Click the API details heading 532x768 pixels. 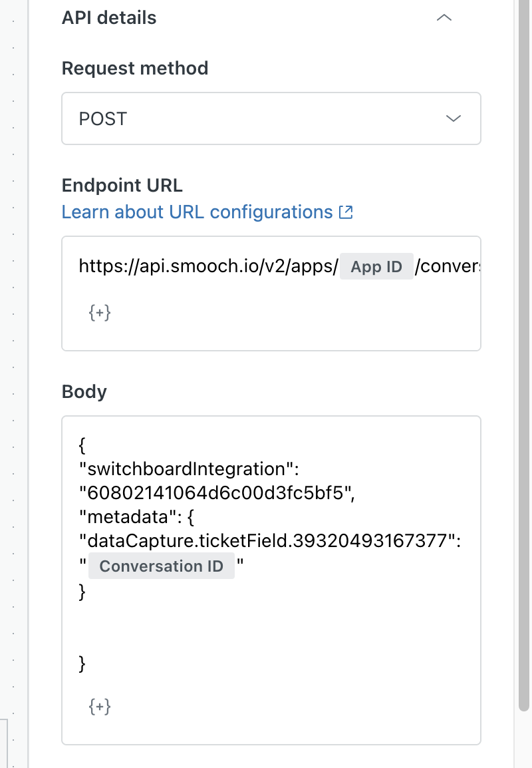[x=109, y=18]
